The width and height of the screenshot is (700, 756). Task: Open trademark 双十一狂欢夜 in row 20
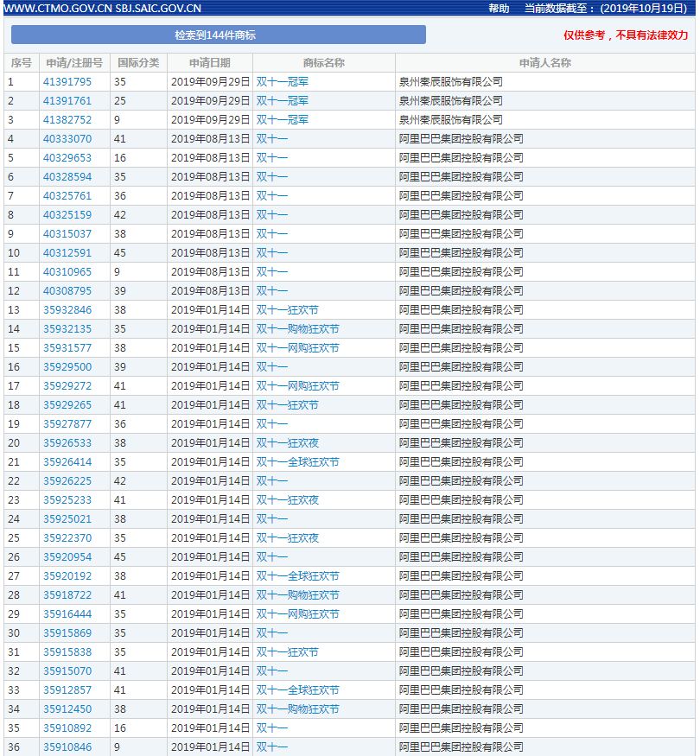[287, 443]
